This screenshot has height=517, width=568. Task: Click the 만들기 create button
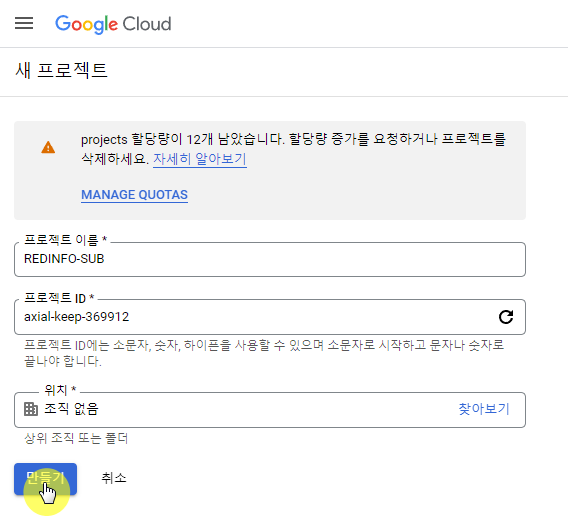pyautogui.click(x=45, y=479)
